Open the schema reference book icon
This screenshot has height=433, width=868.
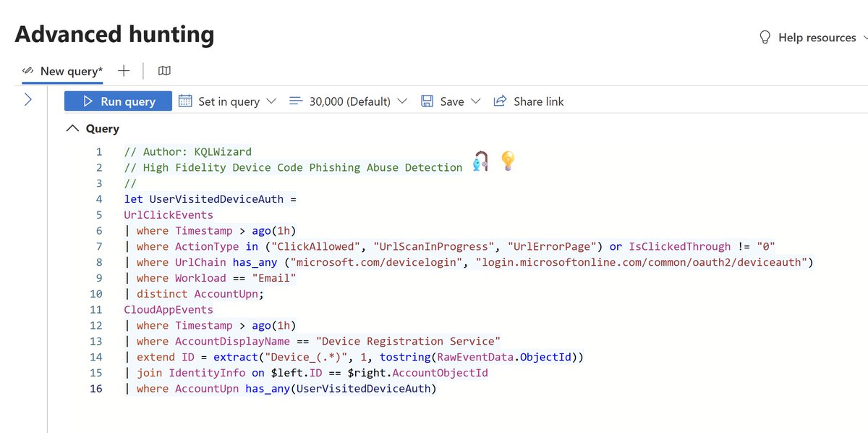[x=165, y=71]
